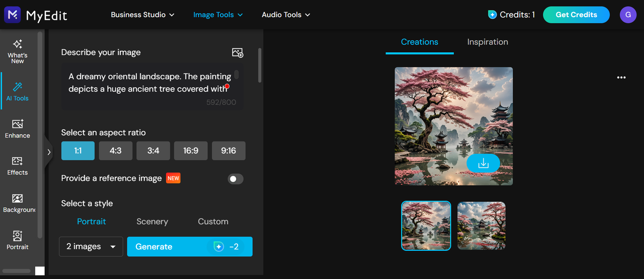Click the add image icon beside Describe your image

(237, 52)
